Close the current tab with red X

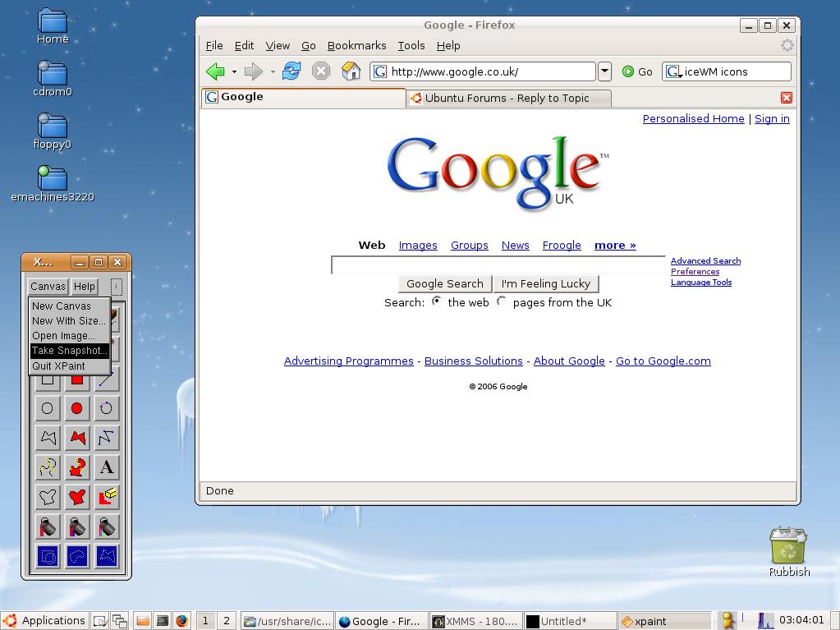coord(786,98)
